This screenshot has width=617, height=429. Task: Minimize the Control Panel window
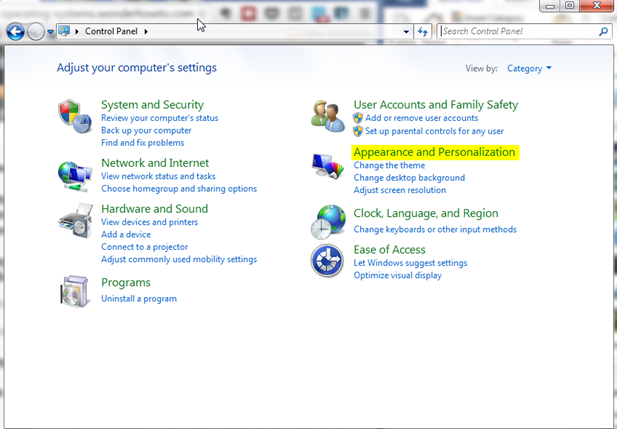pos(550,6)
